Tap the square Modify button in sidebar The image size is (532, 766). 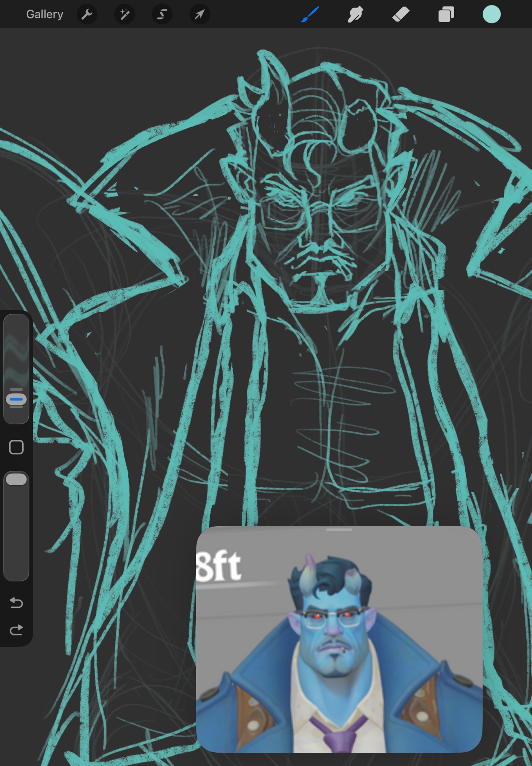point(16,447)
